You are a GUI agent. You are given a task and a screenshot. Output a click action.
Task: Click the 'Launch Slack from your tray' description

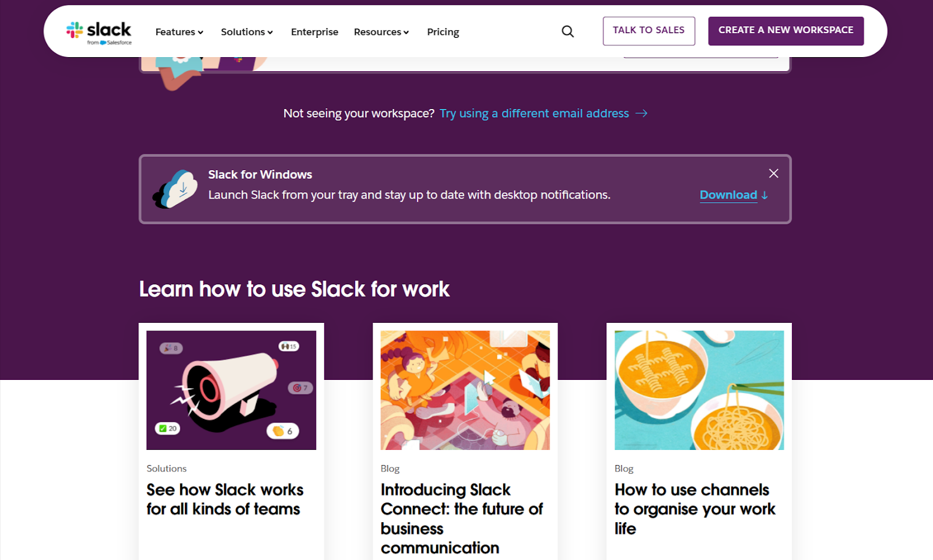click(x=409, y=195)
